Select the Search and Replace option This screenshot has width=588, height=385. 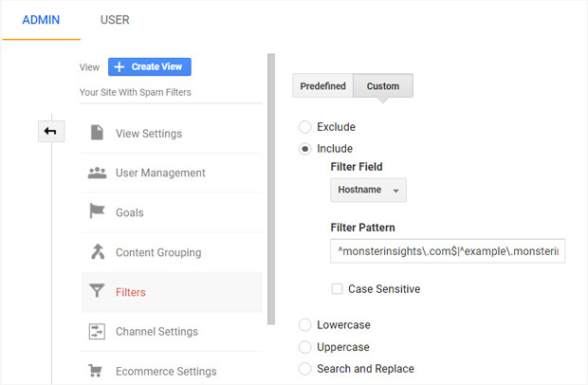point(304,369)
